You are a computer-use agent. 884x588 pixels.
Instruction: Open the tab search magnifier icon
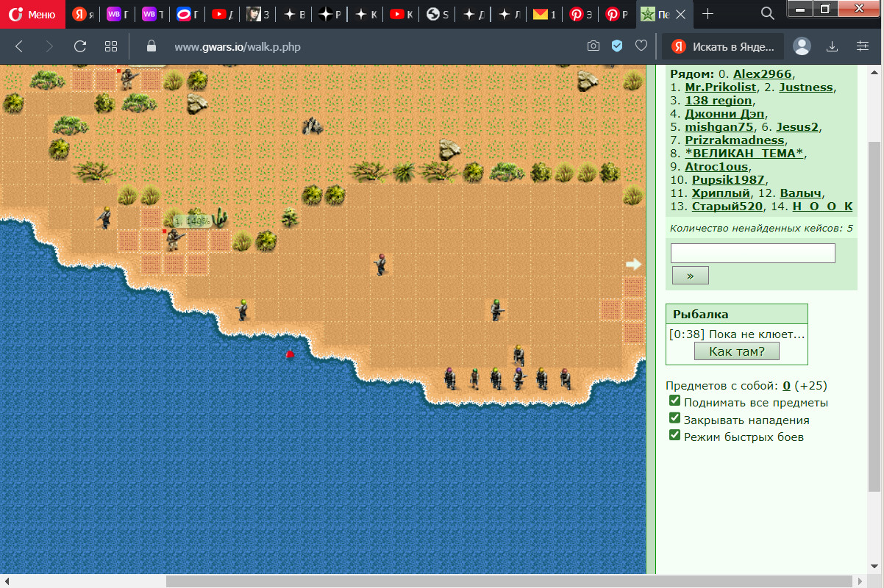[767, 13]
